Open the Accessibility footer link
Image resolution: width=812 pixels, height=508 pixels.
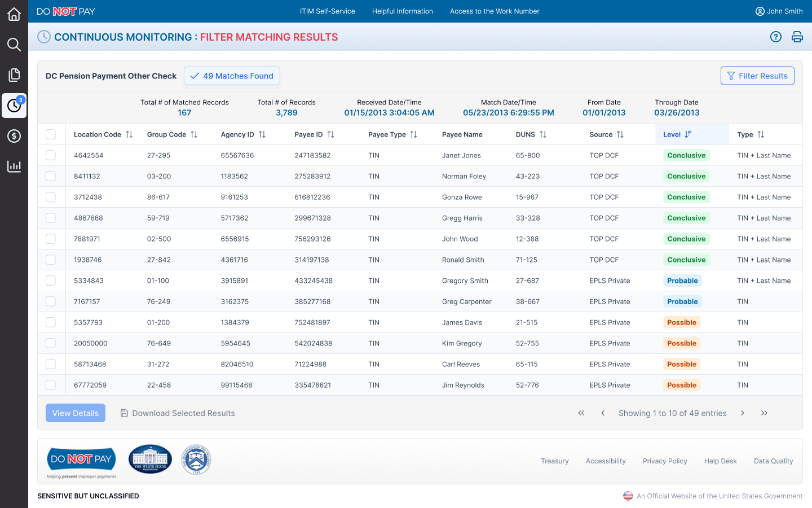click(606, 461)
